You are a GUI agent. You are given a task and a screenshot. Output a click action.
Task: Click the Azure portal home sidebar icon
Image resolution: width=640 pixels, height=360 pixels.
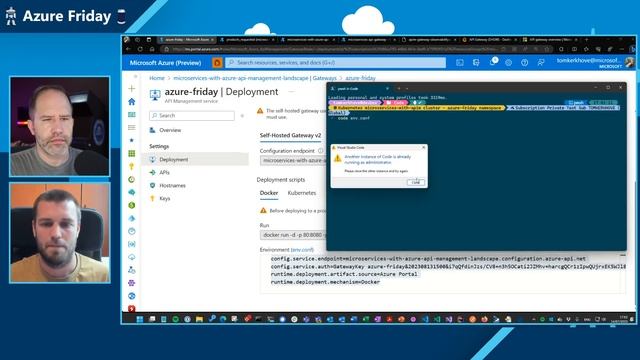tap(131, 102)
